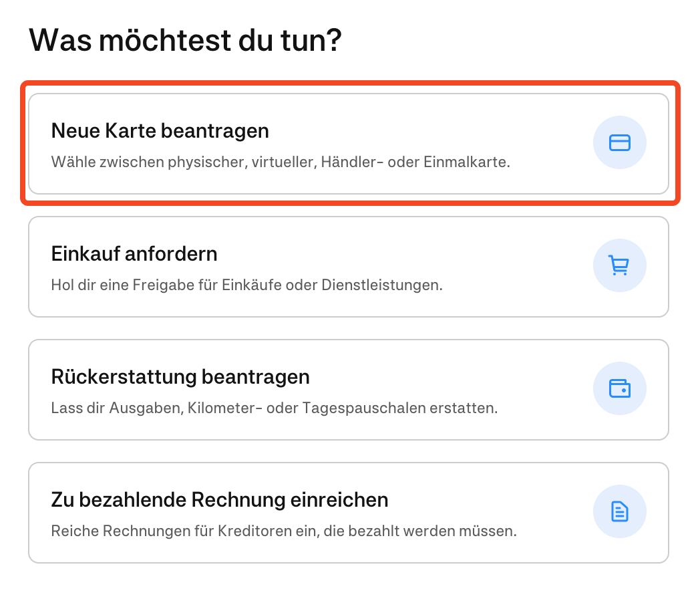Viewport: 700px width, 615px height.
Task: Click the wallet icon for reimbursement
Action: pos(619,389)
